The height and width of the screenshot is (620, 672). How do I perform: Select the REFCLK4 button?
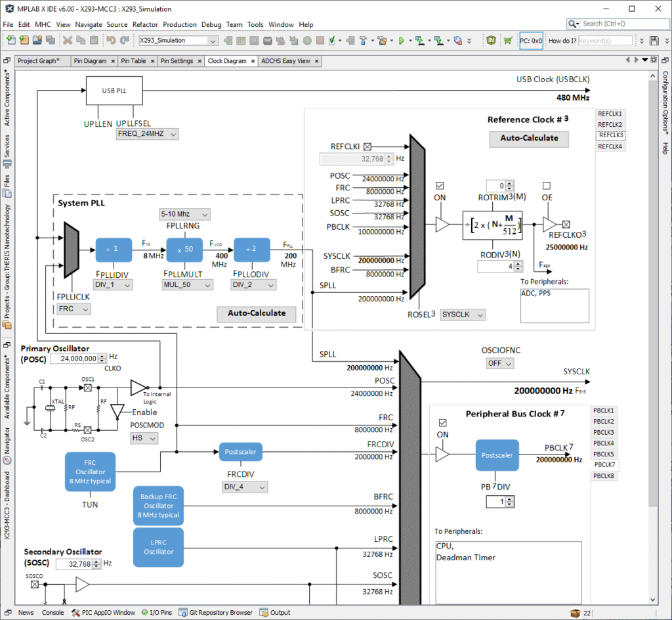pyautogui.click(x=610, y=146)
